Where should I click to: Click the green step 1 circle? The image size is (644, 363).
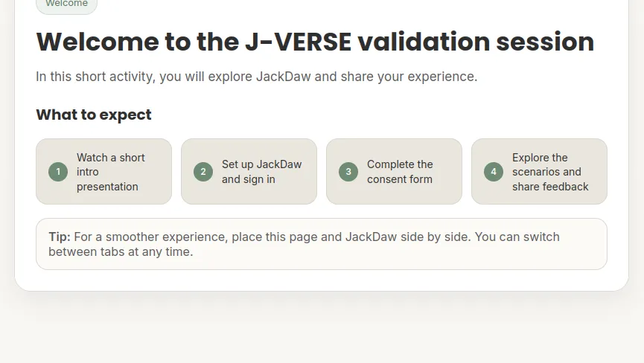coord(58,172)
